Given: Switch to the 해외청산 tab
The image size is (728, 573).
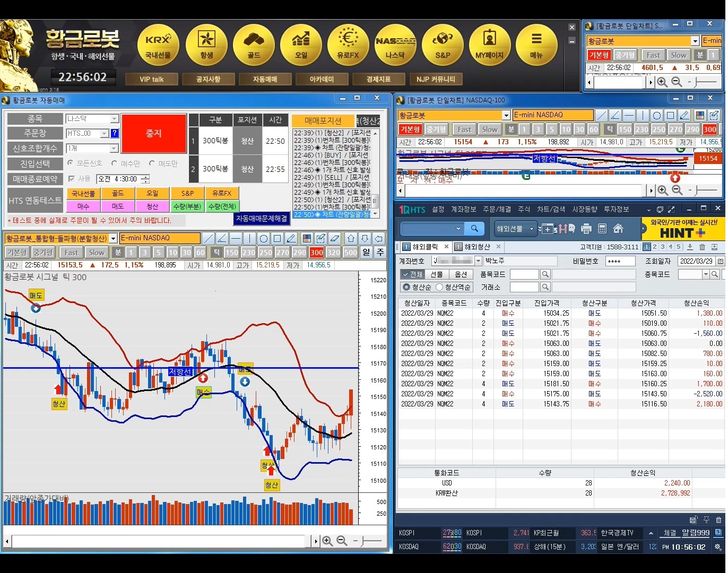Looking at the screenshot, I should pyautogui.click(x=477, y=247).
